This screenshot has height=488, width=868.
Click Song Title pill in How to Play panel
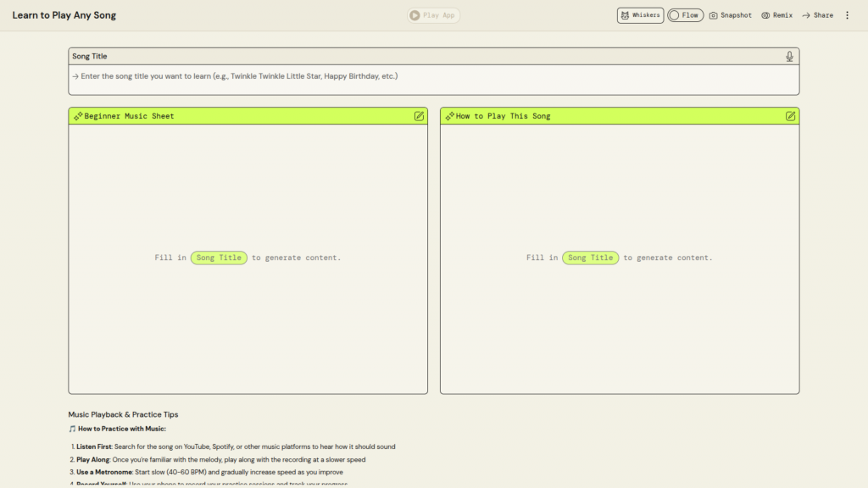click(590, 258)
